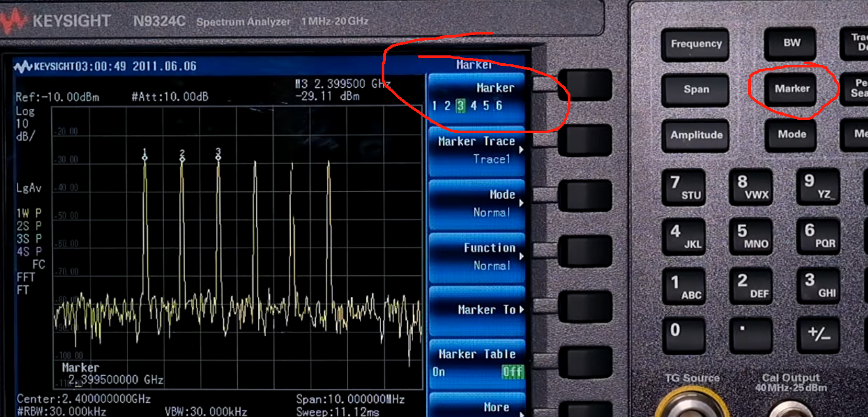This screenshot has height=417, width=868.
Task: Open the Marker To submenu
Action: 476,310
